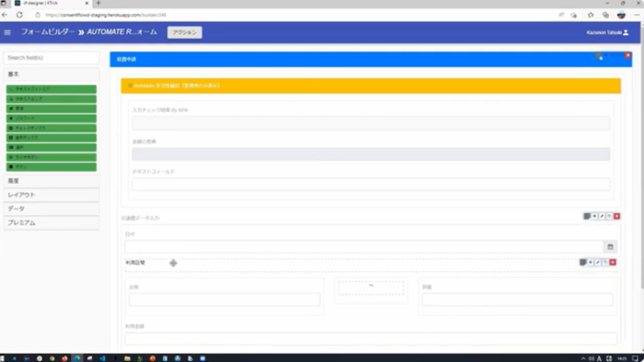
Task: Expand the 高度 component group
Action: [x=52, y=181]
